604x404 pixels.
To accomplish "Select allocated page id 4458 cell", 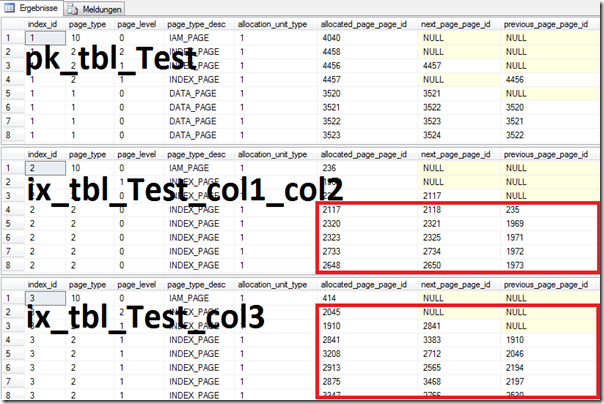I will click(x=367, y=52).
